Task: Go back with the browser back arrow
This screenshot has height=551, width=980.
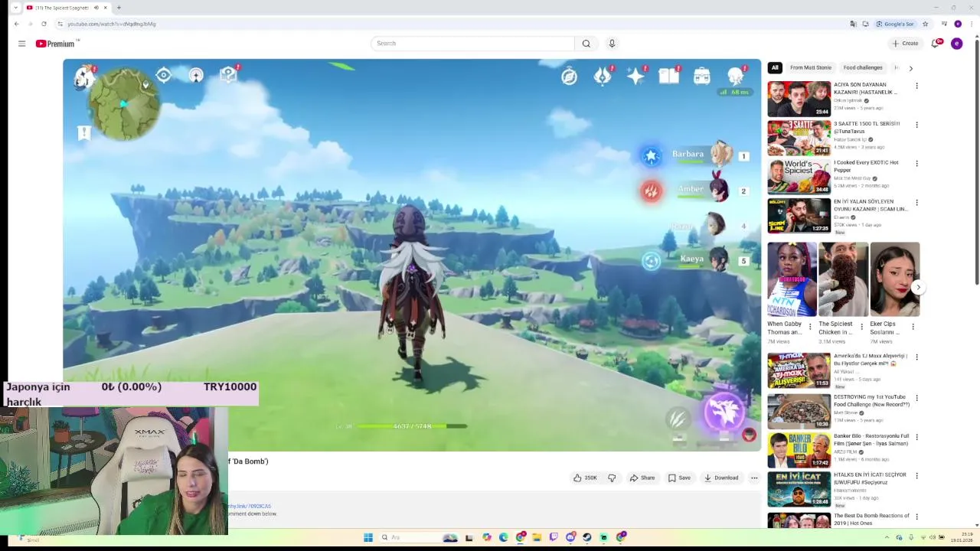Action: tap(16, 24)
